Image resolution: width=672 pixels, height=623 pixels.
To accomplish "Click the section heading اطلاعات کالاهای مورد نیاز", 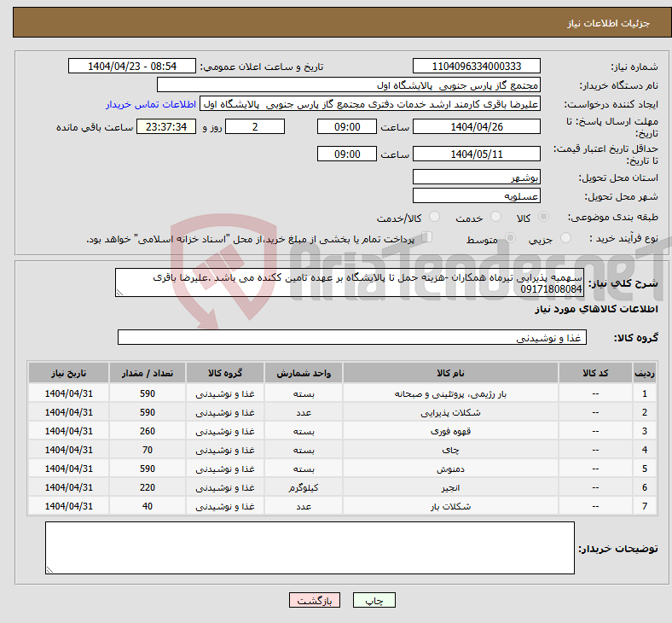I will click(596, 309).
